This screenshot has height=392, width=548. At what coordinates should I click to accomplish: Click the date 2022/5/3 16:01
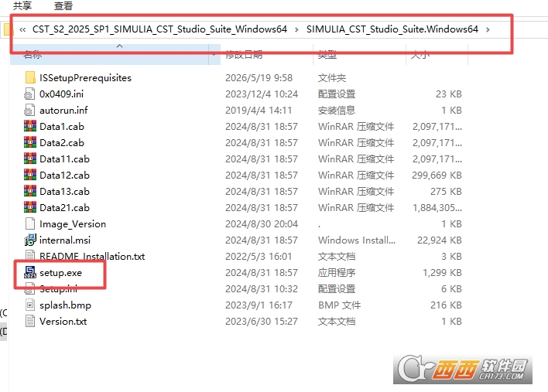259,256
